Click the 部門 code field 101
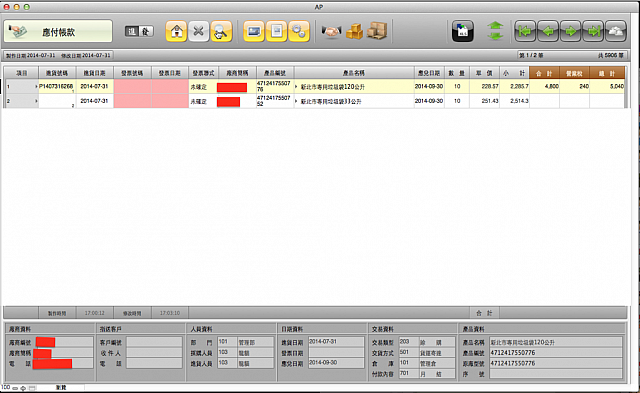The image size is (640, 393). 227,342
